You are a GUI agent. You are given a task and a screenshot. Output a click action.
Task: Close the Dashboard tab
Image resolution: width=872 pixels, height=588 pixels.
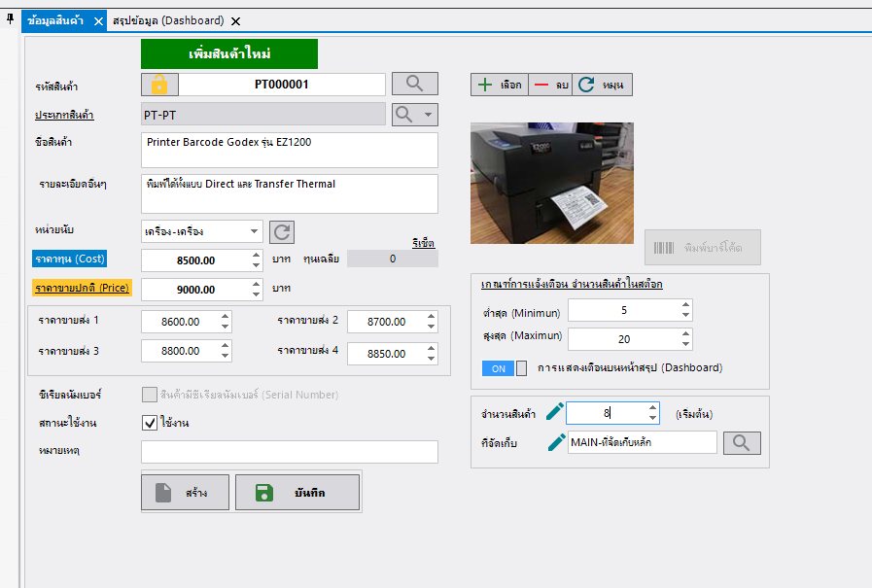point(236,21)
